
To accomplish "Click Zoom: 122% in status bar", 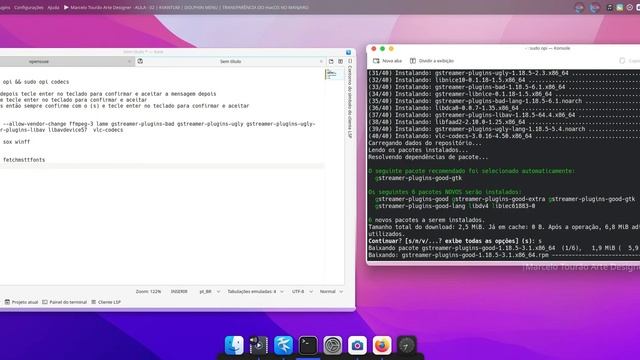I will [x=148, y=291].
